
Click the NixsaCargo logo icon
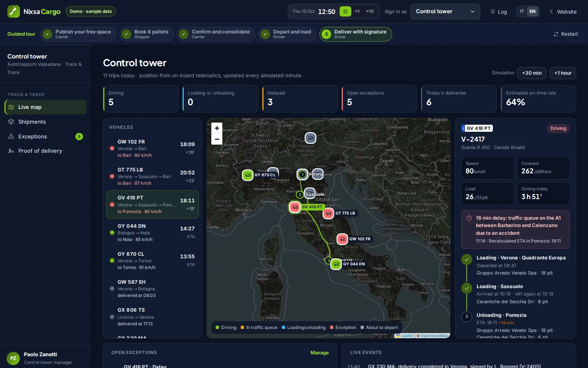pyautogui.click(x=14, y=11)
